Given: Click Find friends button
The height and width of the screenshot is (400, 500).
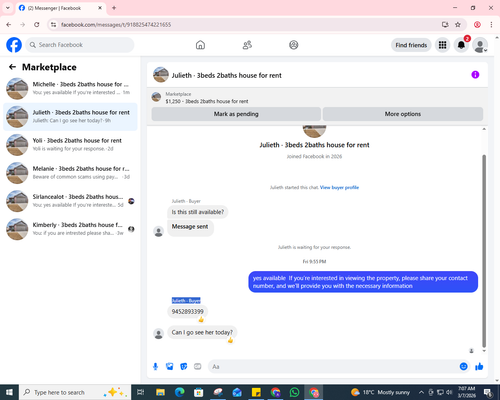Looking at the screenshot, I should click(x=411, y=45).
